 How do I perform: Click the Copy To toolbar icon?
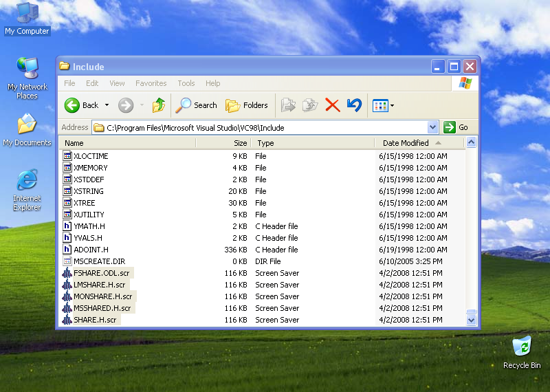point(310,105)
